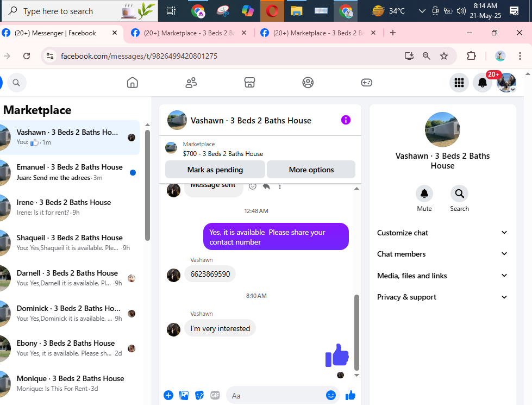Send a thumbs-up like from composer
Viewport: 532px width, 405px height.
point(350,395)
